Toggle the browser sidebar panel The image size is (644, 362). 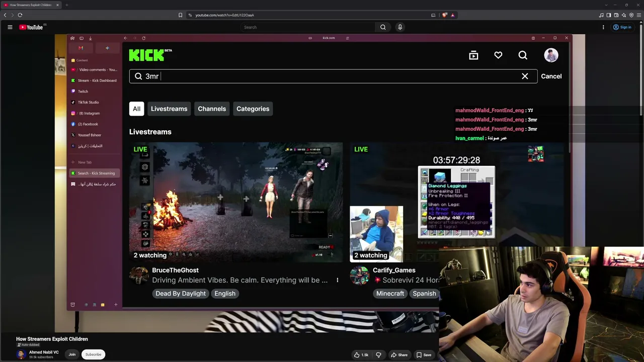tap(609, 15)
